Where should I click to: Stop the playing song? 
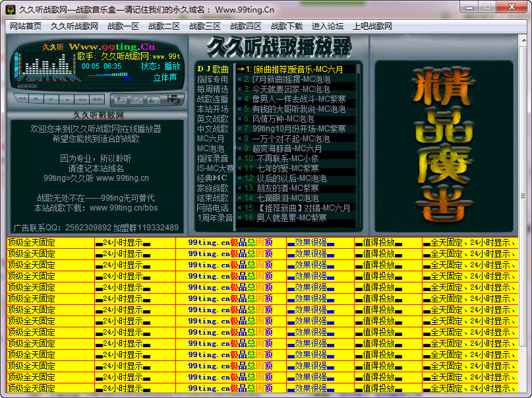pyautogui.click(x=36, y=99)
